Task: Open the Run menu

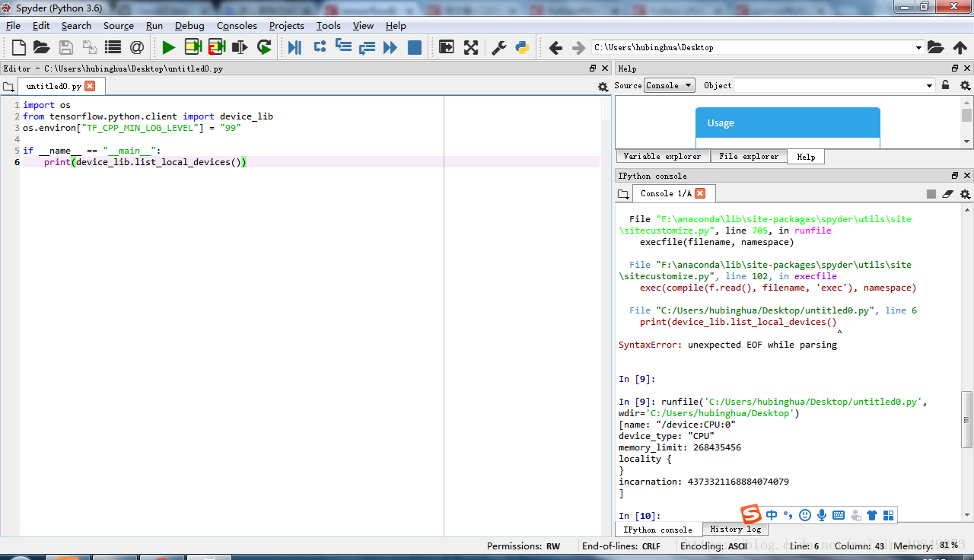Action: click(x=154, y=26)
